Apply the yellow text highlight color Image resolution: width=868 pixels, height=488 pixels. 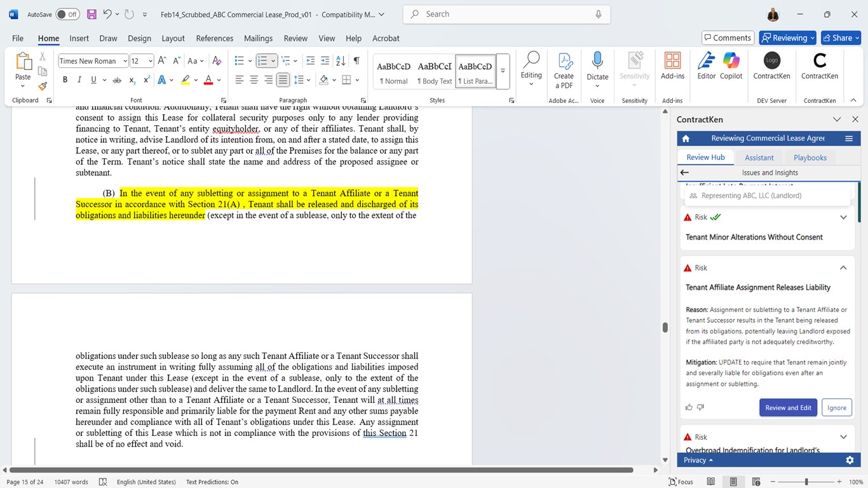pyautogui.click(x=185, y=80)
